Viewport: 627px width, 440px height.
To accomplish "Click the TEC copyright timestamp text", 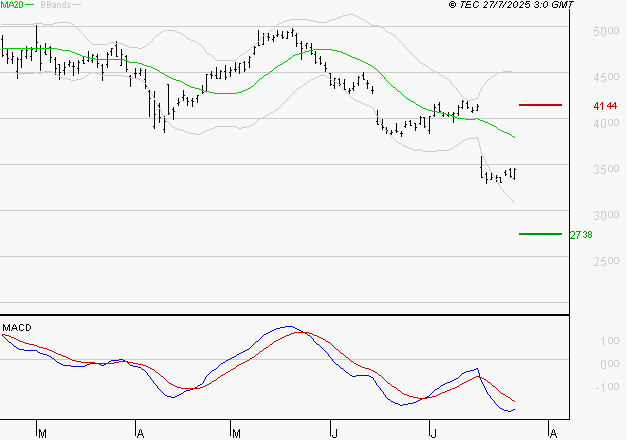I will 512,5.
